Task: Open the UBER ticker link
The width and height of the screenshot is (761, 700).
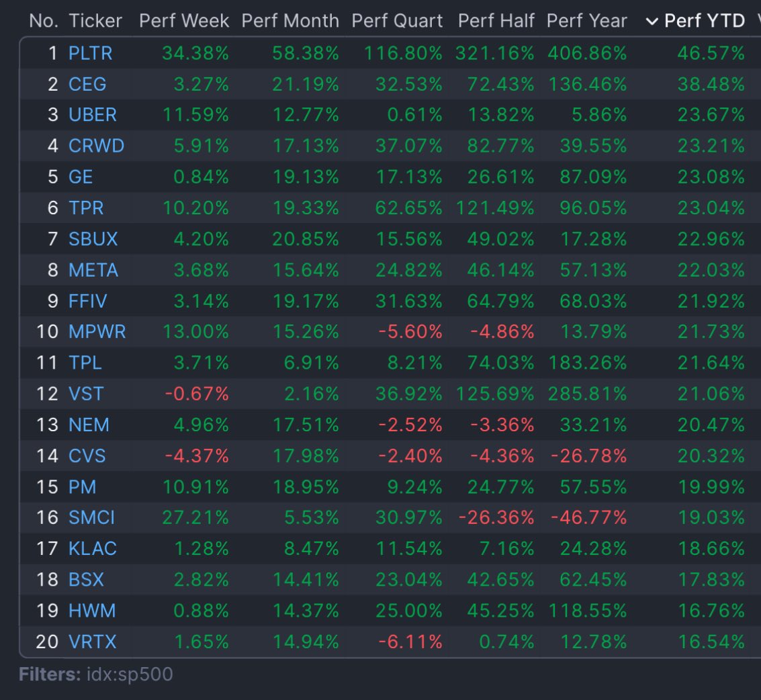Action: [93, 115]
